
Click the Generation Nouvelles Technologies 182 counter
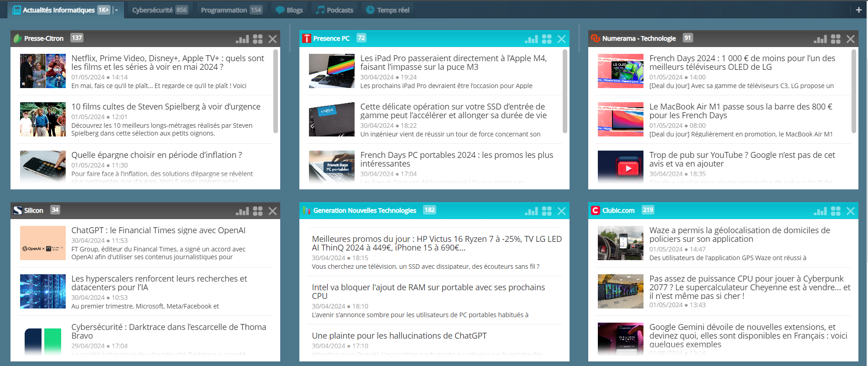pyautogui.click(x=429, y=210)
